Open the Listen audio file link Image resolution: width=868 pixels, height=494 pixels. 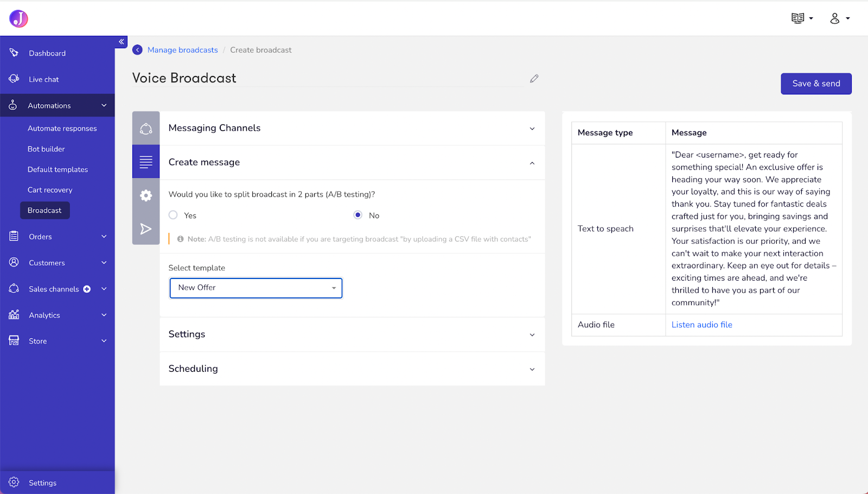(x=701, y=325)
